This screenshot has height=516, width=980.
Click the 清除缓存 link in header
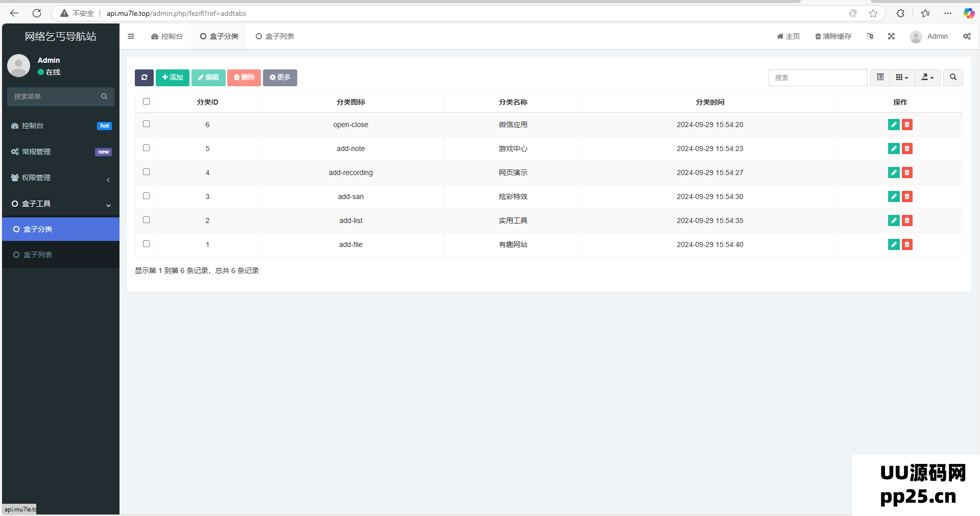pos(833,36)
